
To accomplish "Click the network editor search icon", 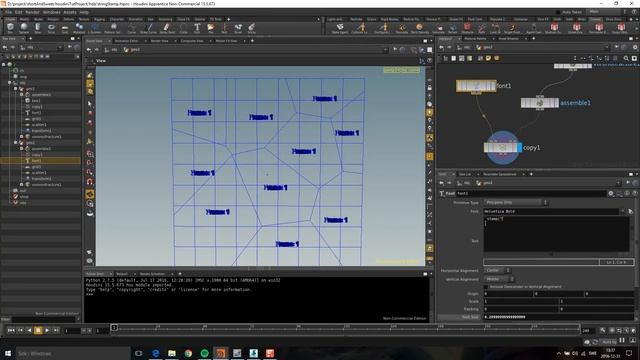I will [x=626, y=58].
